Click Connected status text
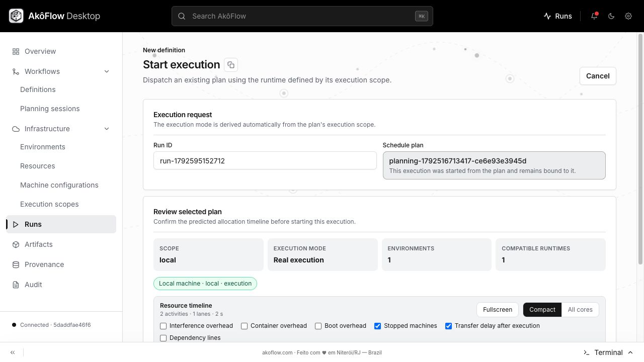The width and height of the screenshot is (644, 362). [x=55, y=325]
